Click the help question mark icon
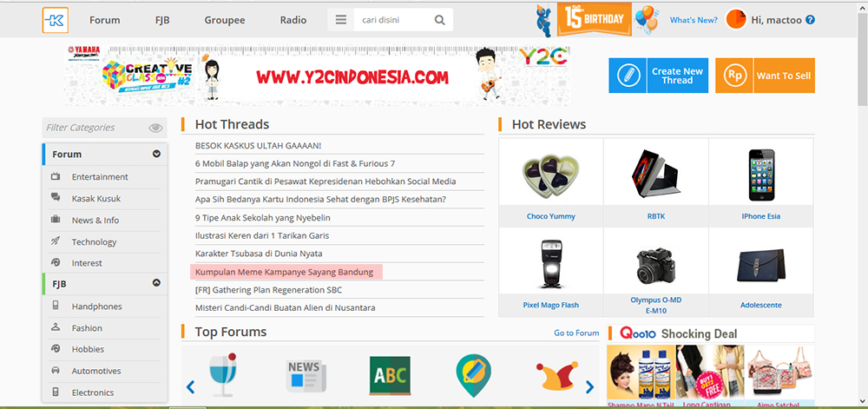Viewport: 868px width, 409px height. click(810, 20)
